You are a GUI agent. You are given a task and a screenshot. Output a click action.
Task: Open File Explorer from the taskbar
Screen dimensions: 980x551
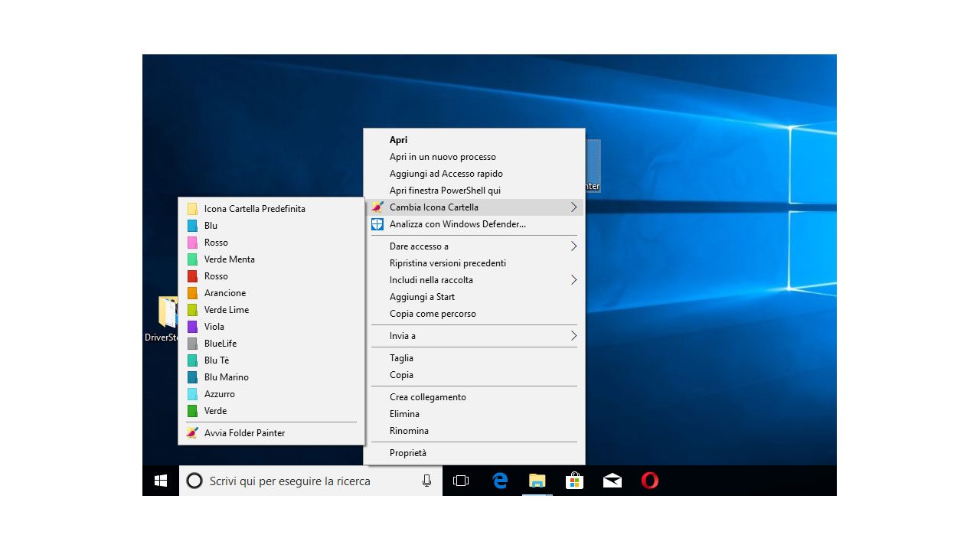[537, 481]
